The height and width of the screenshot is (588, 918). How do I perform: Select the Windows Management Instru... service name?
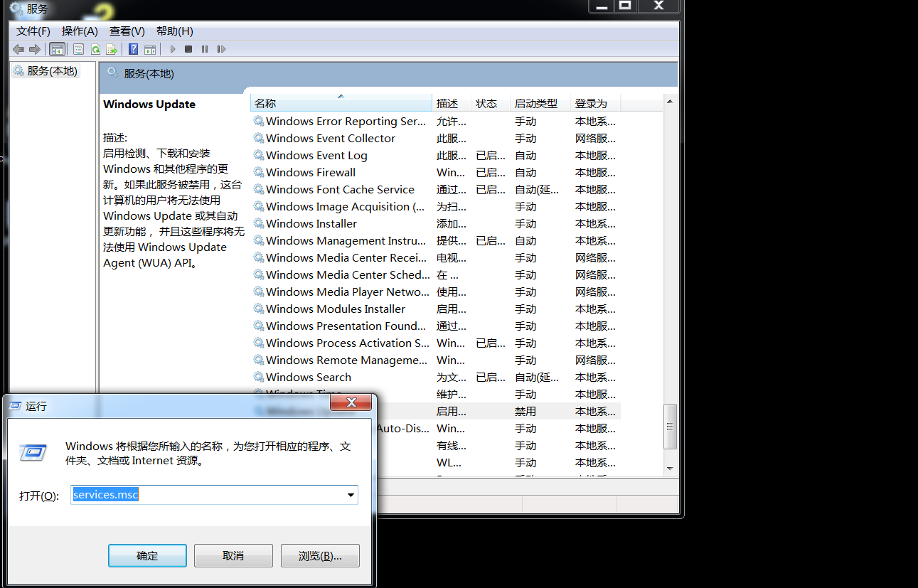[x=346, y=240]
